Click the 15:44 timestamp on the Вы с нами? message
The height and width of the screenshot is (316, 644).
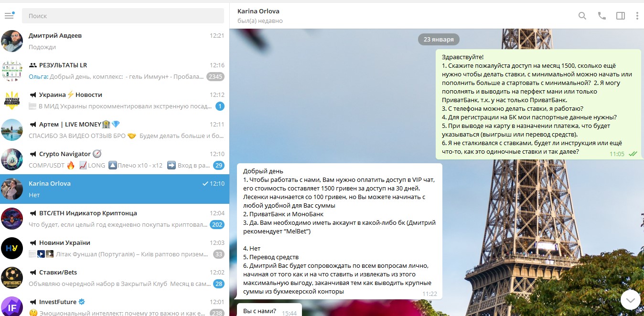pyautogui.click(x=289, y=313)
